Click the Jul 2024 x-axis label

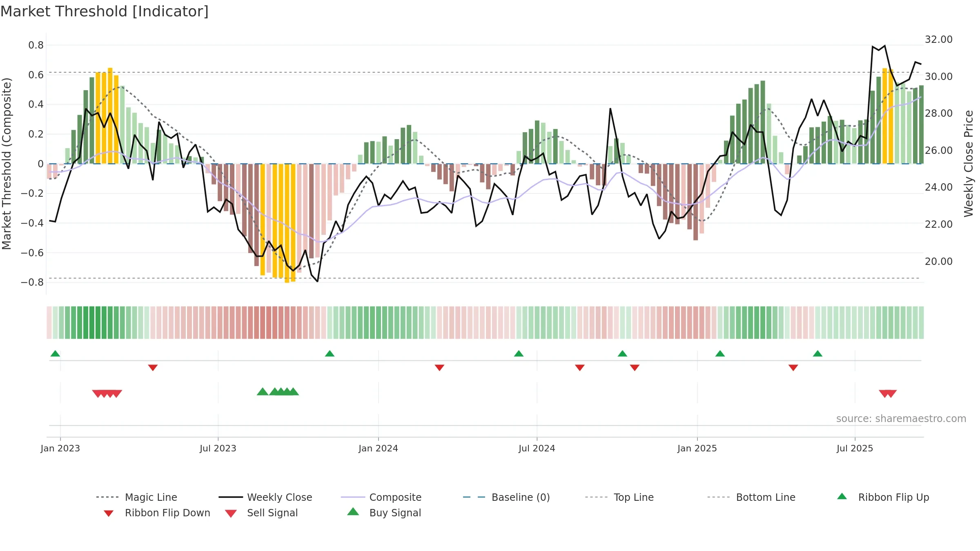pyautogui.click(x=537, y=448)
